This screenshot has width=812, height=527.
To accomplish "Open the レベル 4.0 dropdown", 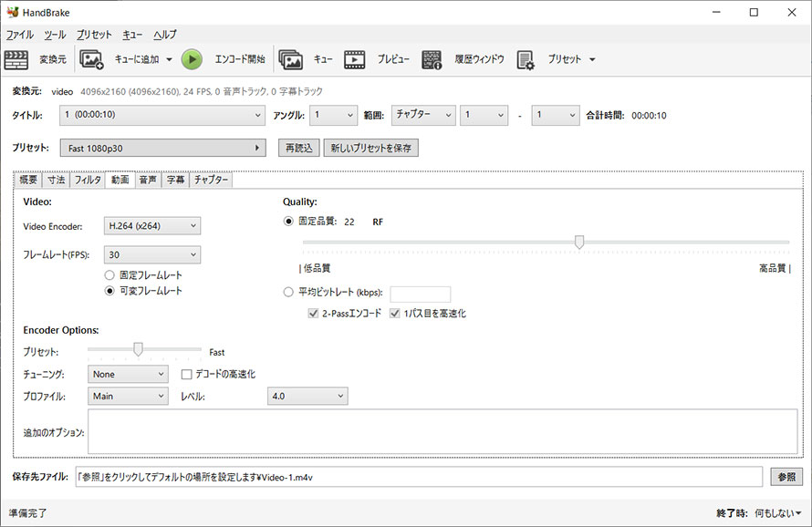I will [307, 396].
